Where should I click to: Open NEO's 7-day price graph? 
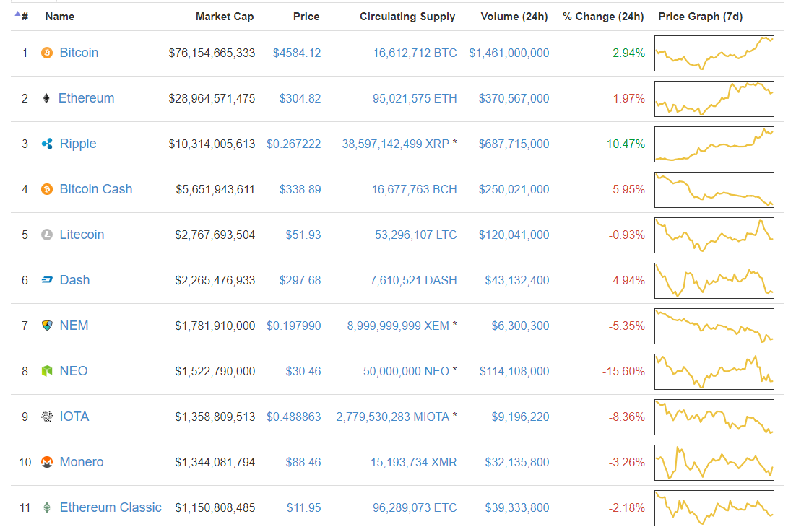(714, 372)
